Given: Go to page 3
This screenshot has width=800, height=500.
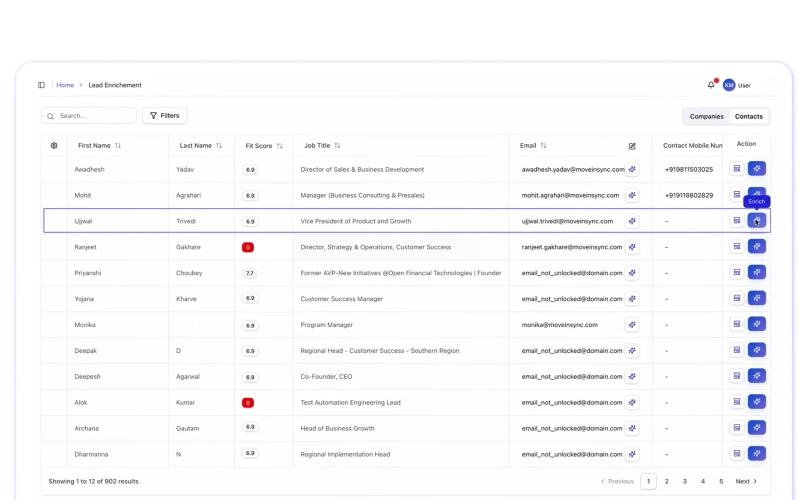Looking at the screenshot, I should tap(685, 481).
